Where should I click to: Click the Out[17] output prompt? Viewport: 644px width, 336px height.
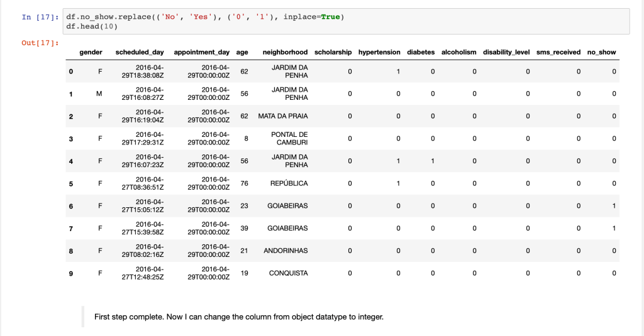[x=40, y=43]
